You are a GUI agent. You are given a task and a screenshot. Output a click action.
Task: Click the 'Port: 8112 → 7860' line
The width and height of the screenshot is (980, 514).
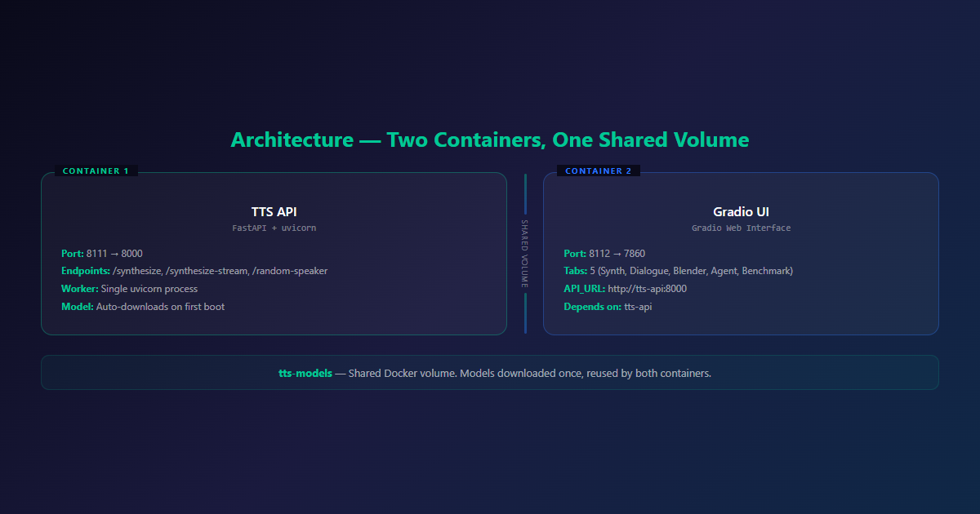click(604, 254)
